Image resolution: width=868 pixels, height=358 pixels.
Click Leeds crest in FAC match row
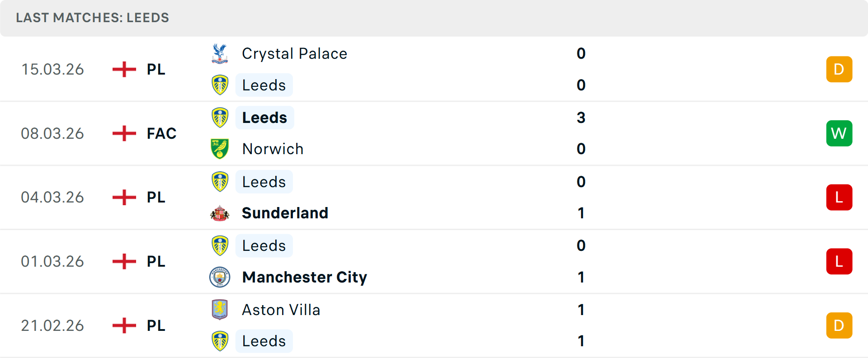pos(220,118)
